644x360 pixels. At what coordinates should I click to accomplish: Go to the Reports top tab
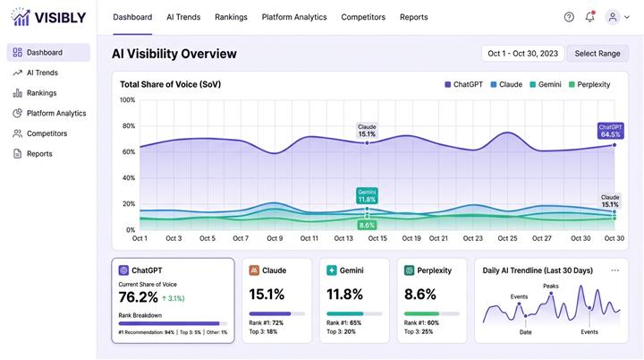[x=413, y=17]
